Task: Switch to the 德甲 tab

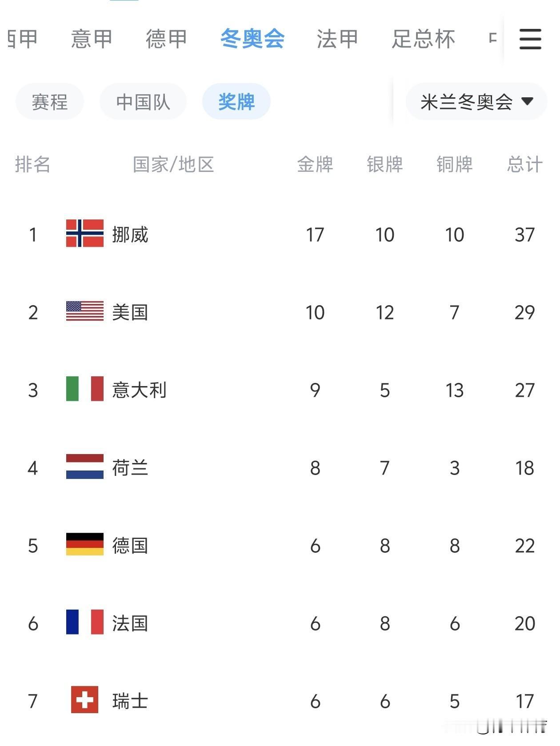Action: (166, 39)
